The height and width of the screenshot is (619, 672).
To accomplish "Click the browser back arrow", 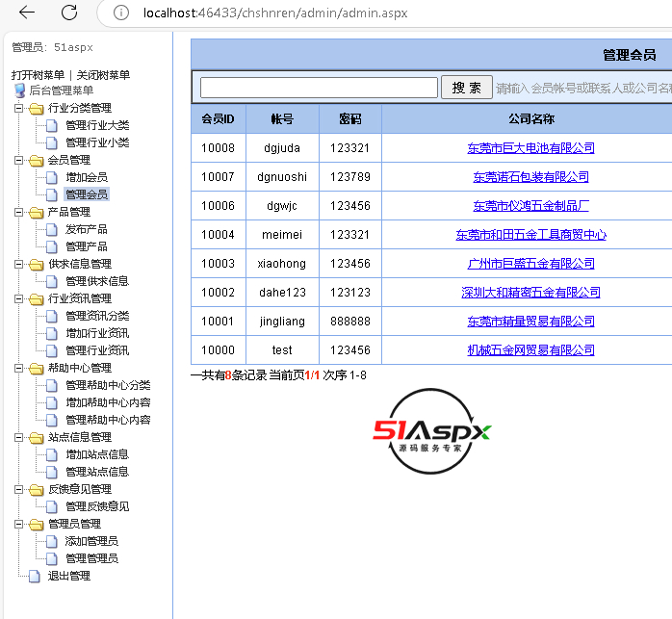I will click(x=27, y=13).
